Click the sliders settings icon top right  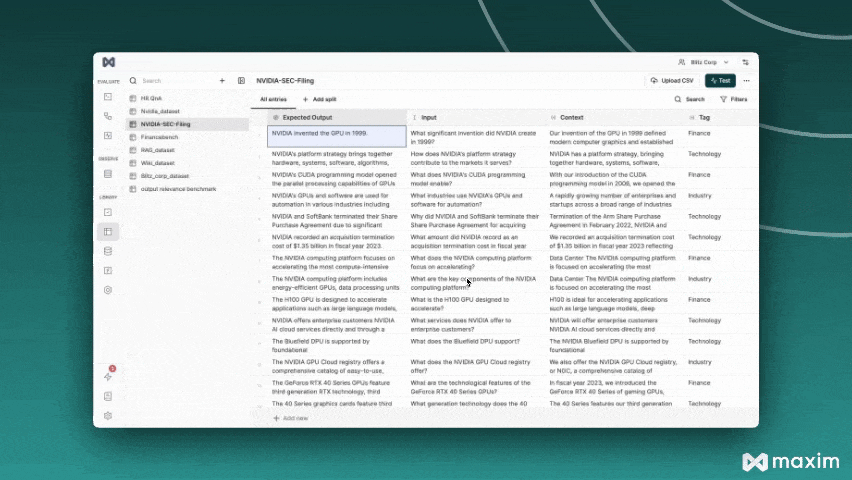click(746, 62)
